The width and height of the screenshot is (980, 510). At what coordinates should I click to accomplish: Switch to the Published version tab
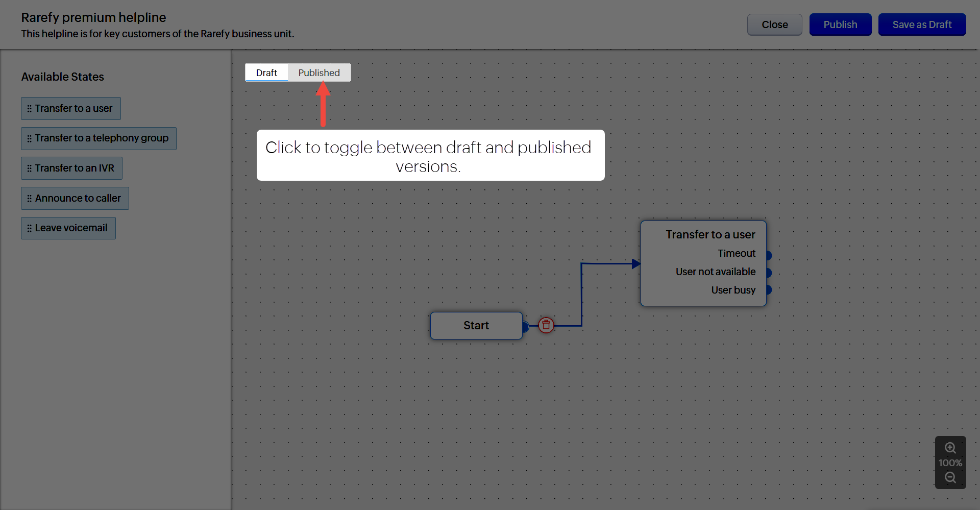click(x=319, y=72)
